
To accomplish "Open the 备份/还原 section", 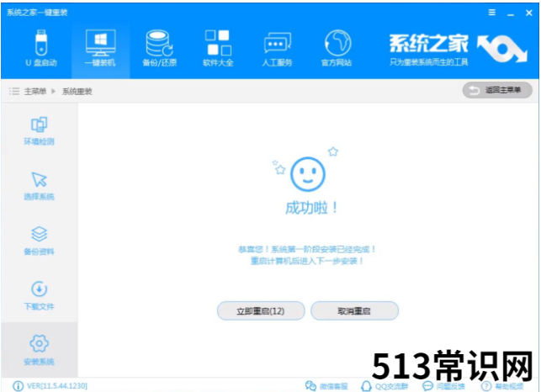I will [159, 48].
